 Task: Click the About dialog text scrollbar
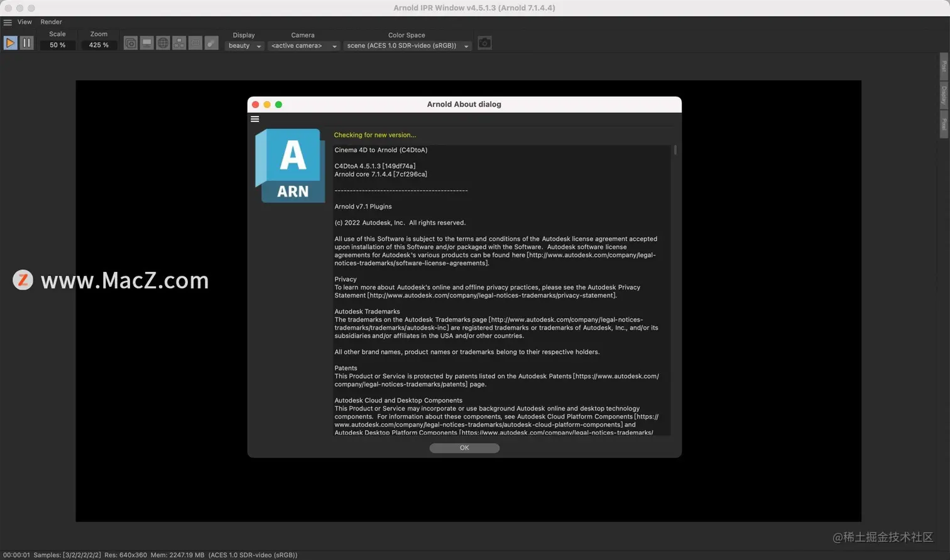tap(675, 150)
